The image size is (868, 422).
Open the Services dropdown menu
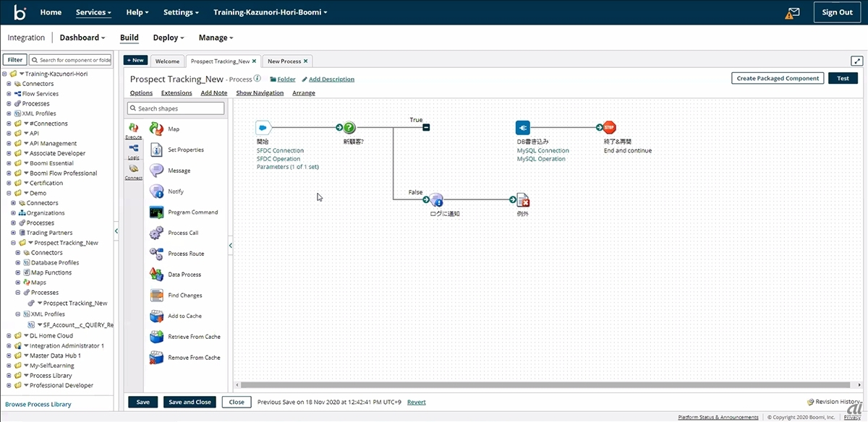tap(93, 12)
